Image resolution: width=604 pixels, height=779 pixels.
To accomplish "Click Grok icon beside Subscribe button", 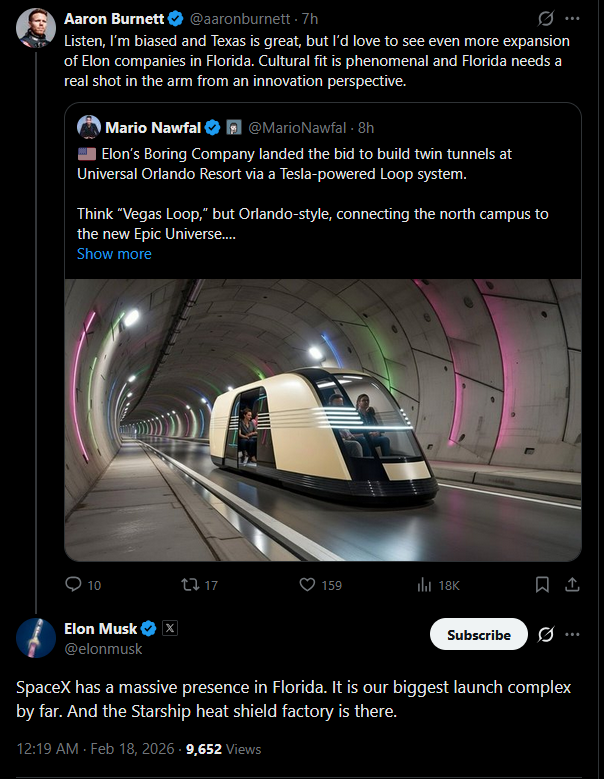I will (x=546, y=635).
